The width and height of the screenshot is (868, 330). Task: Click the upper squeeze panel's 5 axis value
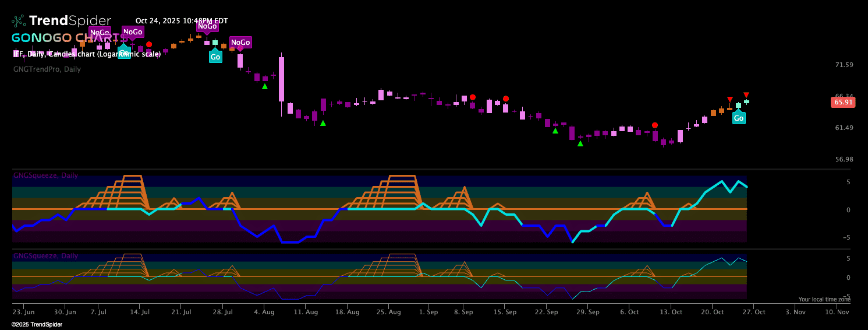(x=848, y=182)
